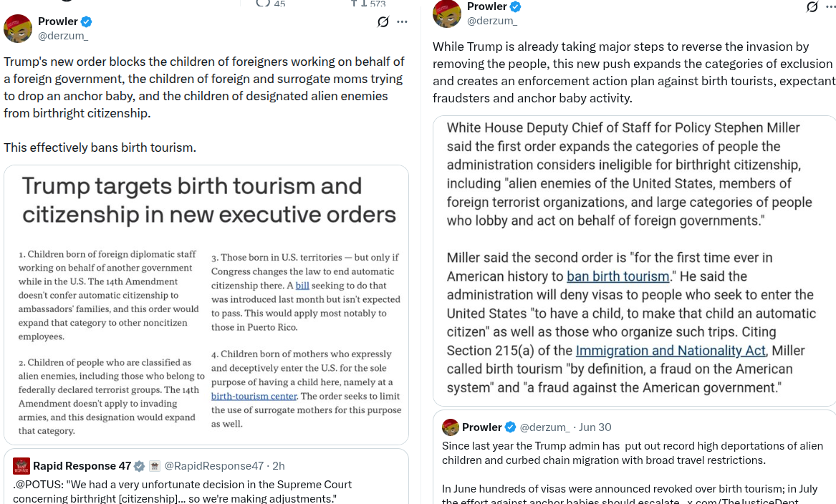
Task: Open the more options menu on right tweet
Action: click(x=831, y=7)
